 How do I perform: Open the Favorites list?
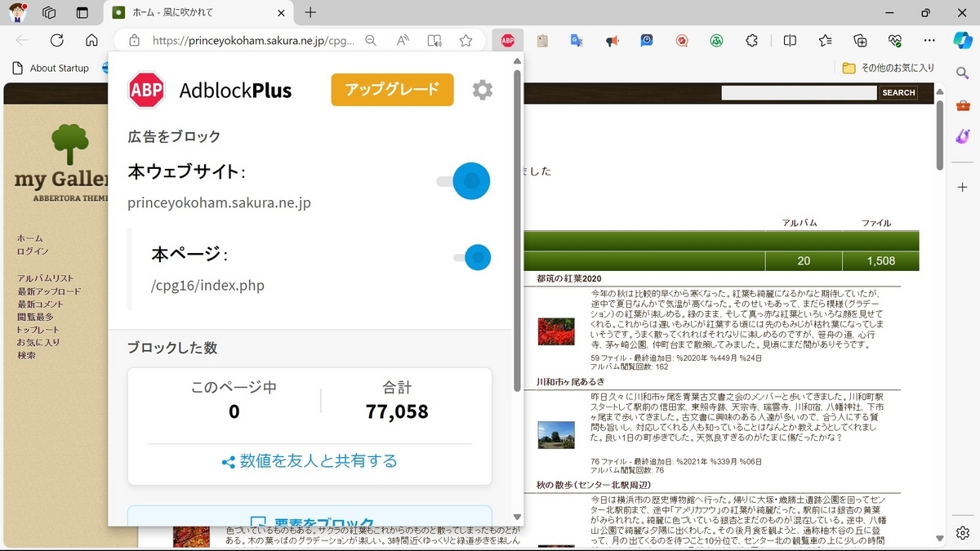click(825, 40)
